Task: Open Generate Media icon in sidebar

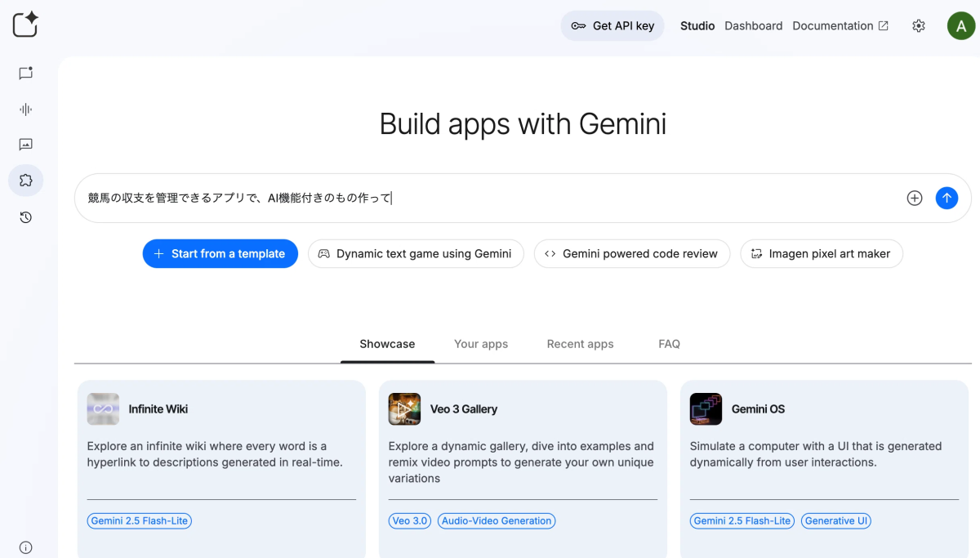Action: (x=25, y=145)
